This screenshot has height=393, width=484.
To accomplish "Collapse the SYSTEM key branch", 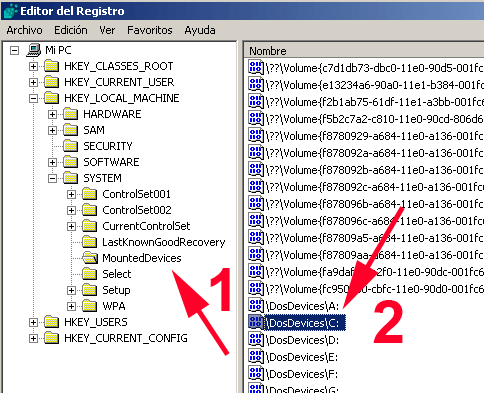I will click(x=52, y=178).
